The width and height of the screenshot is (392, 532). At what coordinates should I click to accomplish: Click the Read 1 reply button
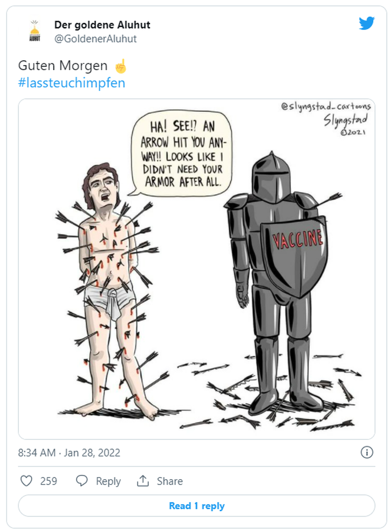[x=197, y=506]
